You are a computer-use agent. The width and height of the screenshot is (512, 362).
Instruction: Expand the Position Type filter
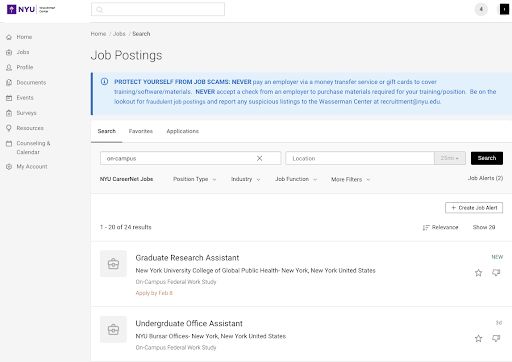195,179
